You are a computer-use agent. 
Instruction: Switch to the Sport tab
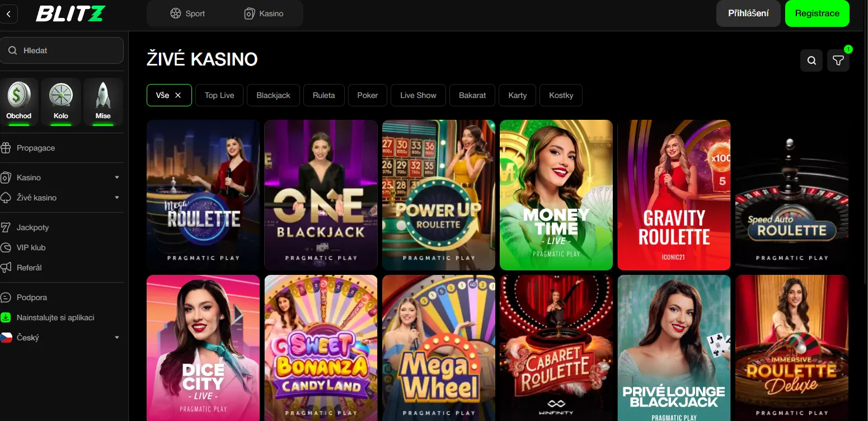click(x=187, y=13)
